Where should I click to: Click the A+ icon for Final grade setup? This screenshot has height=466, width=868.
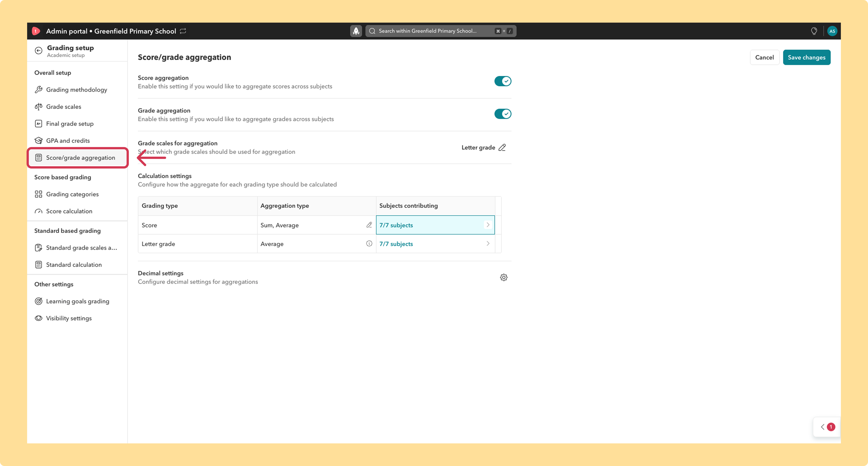point(38,124)
